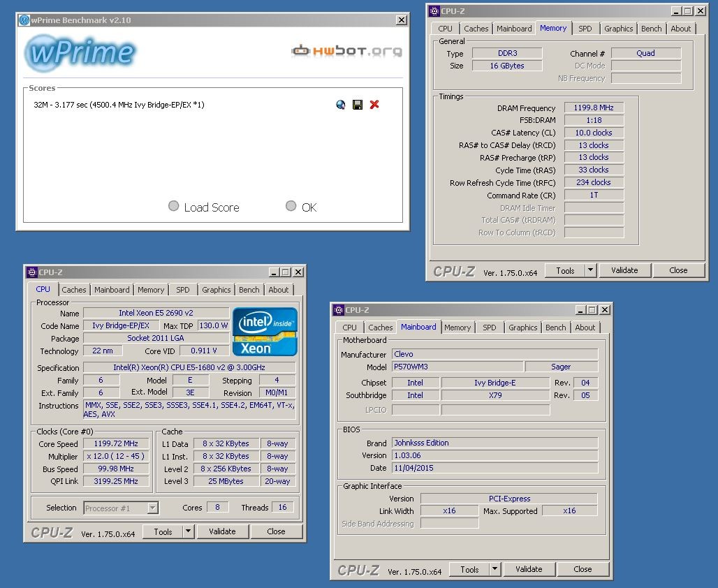Click the Threads value 16

(x=283, y=508)
